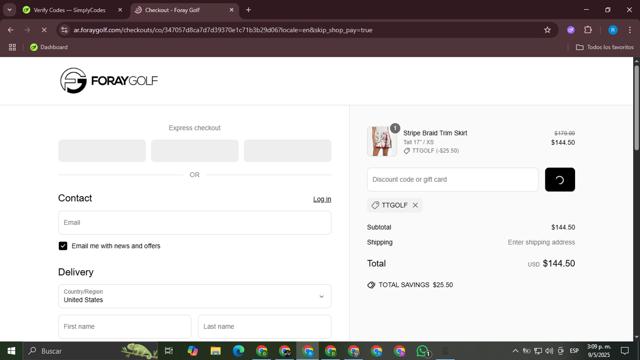Open the purple browser extension icon
Image resolution: width=640 pixels, height=360 pixels.
tap(571, 30)
